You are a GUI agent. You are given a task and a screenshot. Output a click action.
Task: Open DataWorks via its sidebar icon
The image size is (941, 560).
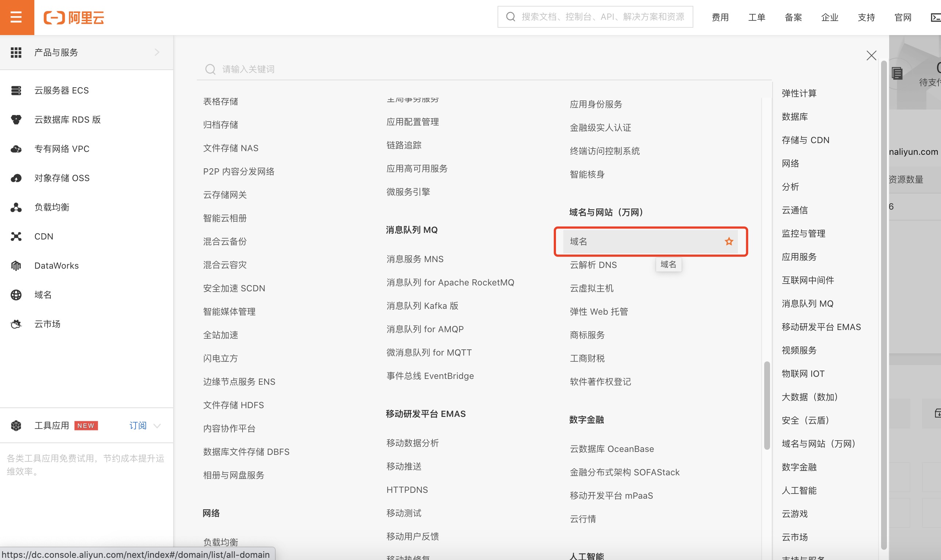(16, 265)
